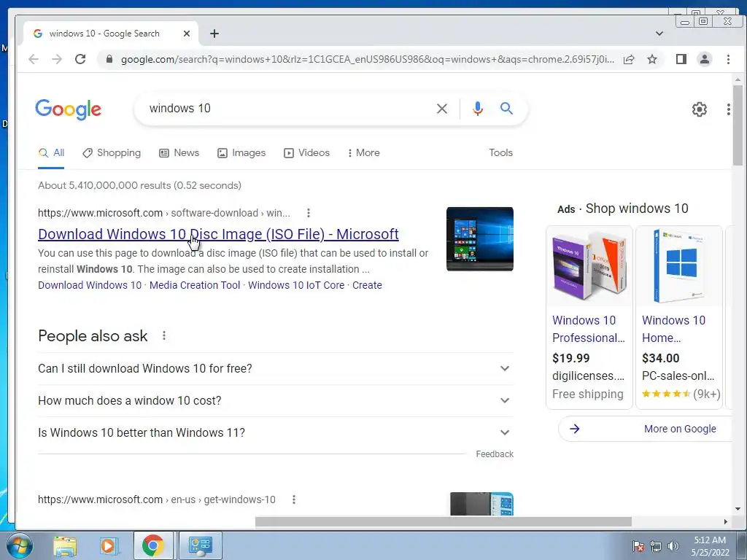Screen dimensions: 747x560
Task: Open the Chrome profile avatar
Action: click(x=705, y=59)
